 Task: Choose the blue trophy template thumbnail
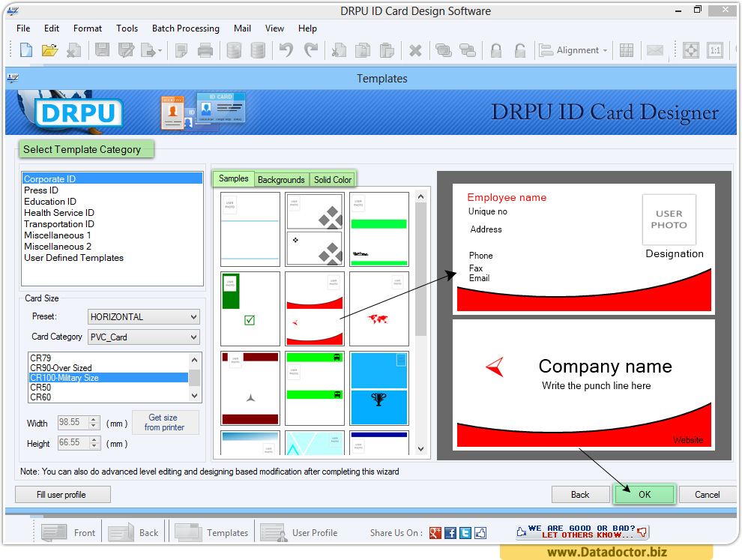pyautogui.click(x=379, y=388)
